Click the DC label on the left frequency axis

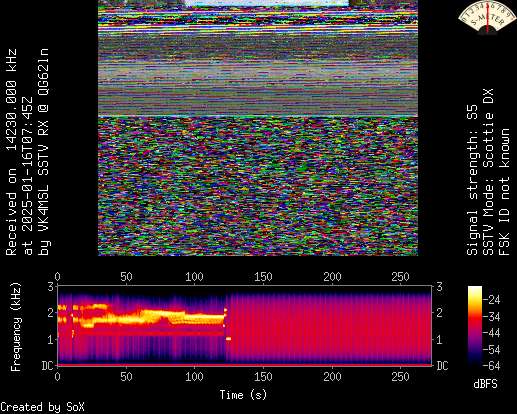(48, 366)
